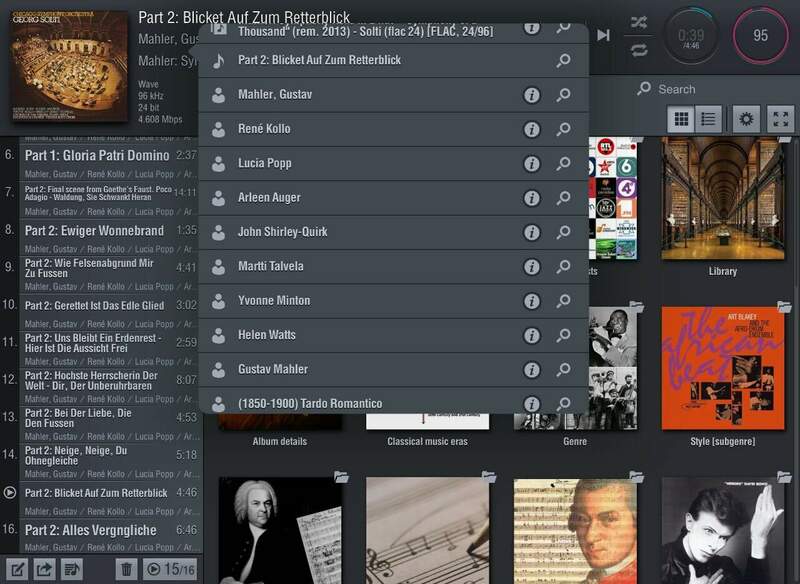Image resolution: width=800 pixels, height=584 pixels.
Task: Skip to the next track
Action: pos(604,35)
